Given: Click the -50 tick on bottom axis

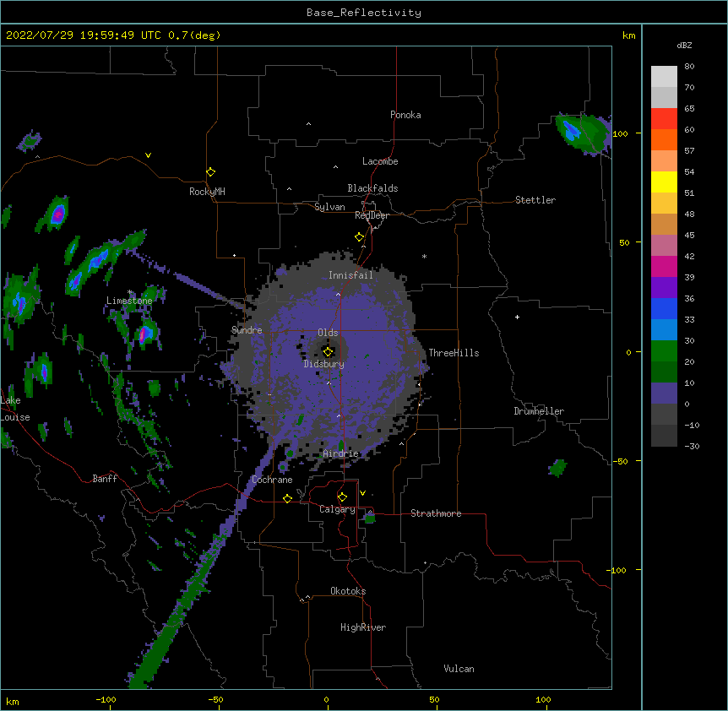Looking at the screenshot, I should 215,699.
